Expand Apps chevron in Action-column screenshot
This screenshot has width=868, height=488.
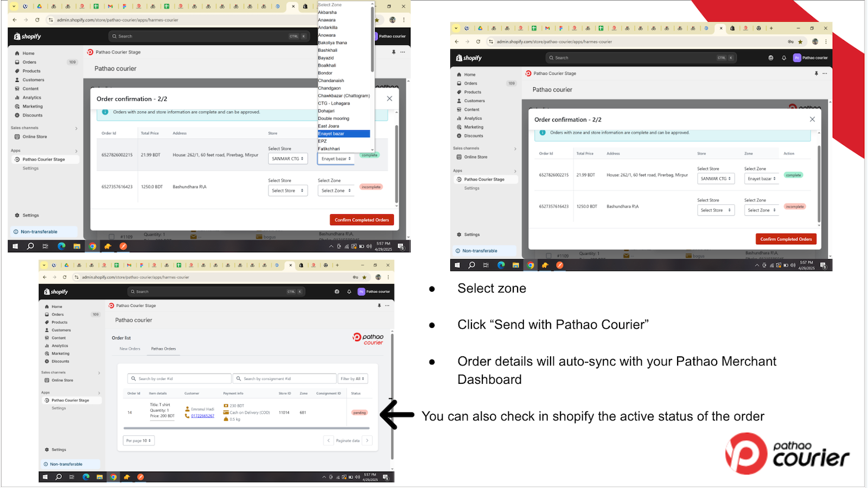pos(515,171)
